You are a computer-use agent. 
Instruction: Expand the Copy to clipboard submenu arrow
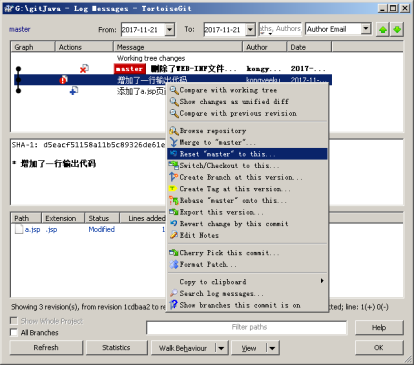(x=322, y=281)
